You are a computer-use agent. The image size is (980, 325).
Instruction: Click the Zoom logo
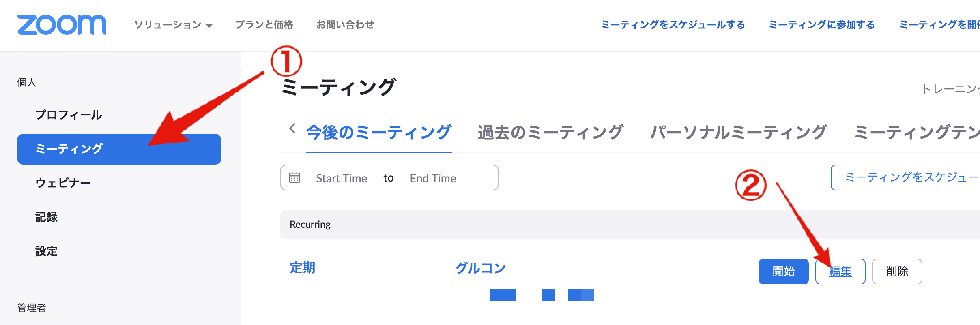(62, 25)
